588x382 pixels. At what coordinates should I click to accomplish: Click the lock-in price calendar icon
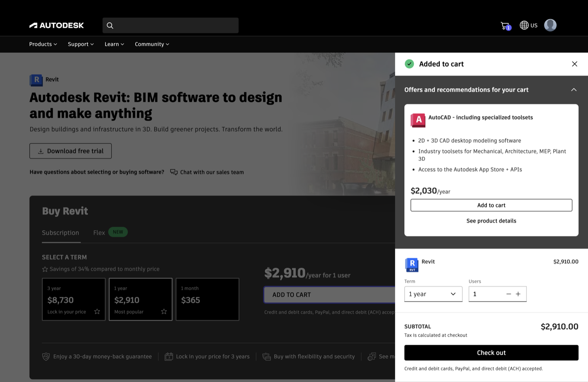tap(169, 356)
